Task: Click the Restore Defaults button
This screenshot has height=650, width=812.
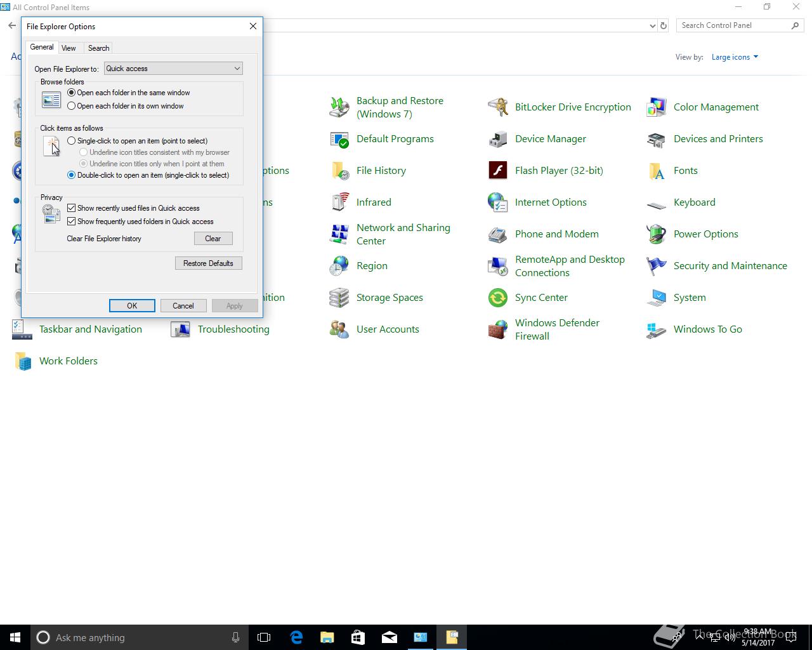Action: click(x=208, y=263)
